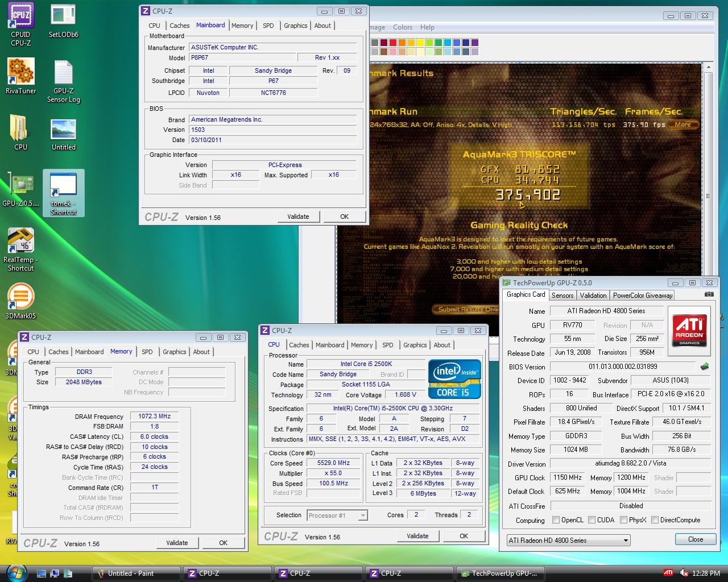Pick the purple color swatch in Paint
The image size is (728, 582).
coord(475,43)
